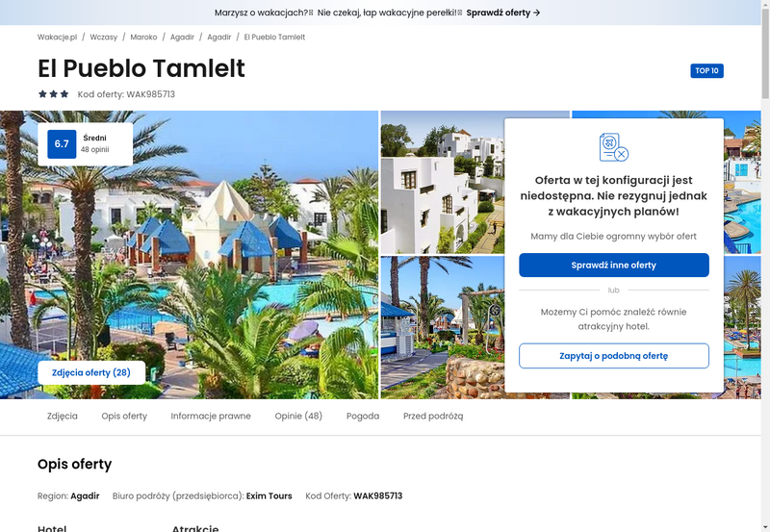Open the Informacje prawne tab
Screen dimensions: 770x532
click(211, 416)
